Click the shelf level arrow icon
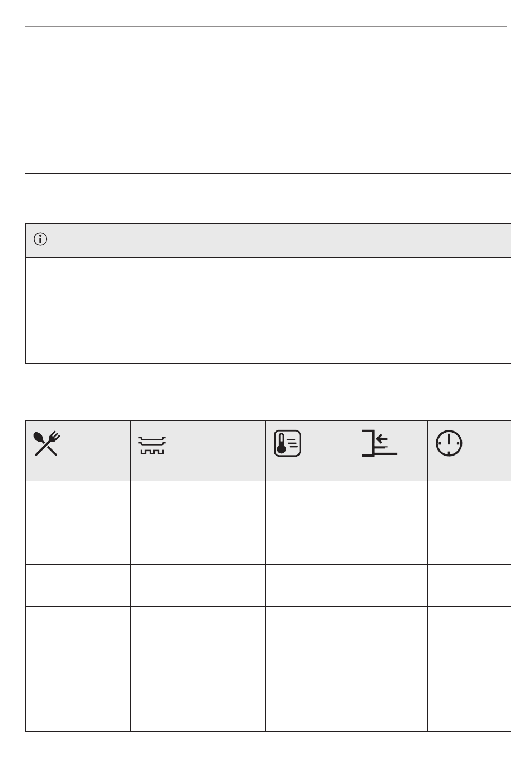532x770 pixels. pos(380,443)
